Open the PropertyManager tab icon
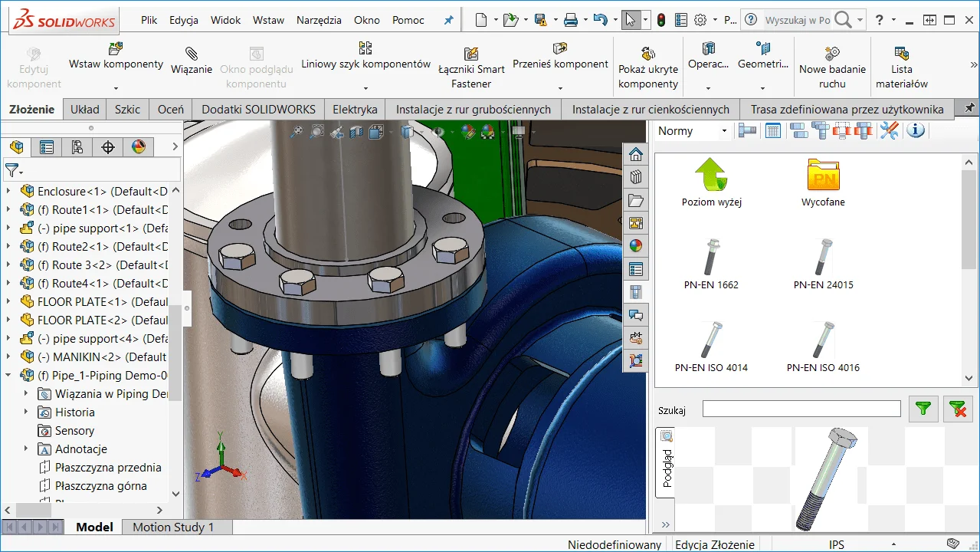Viewport: 980px width, 552px height. pos(47,146)
